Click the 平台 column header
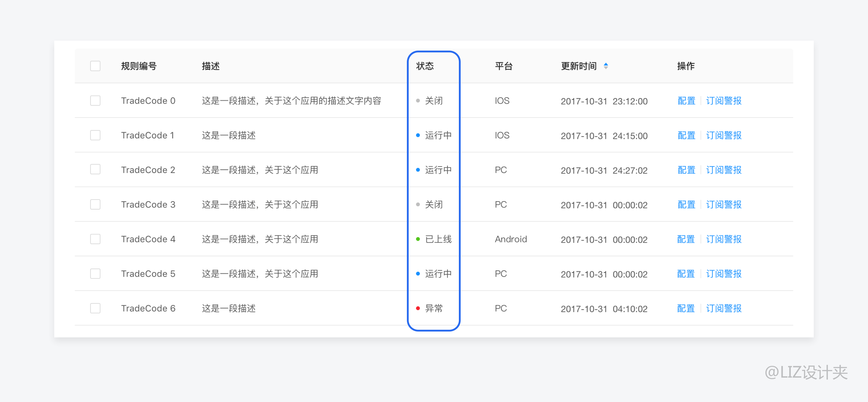 tap(504, 66)
